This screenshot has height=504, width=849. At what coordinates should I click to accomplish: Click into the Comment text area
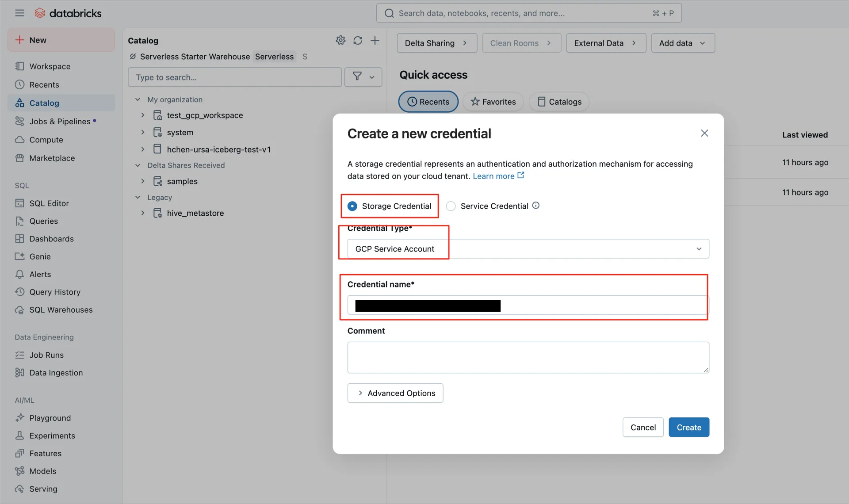point(528,357)
